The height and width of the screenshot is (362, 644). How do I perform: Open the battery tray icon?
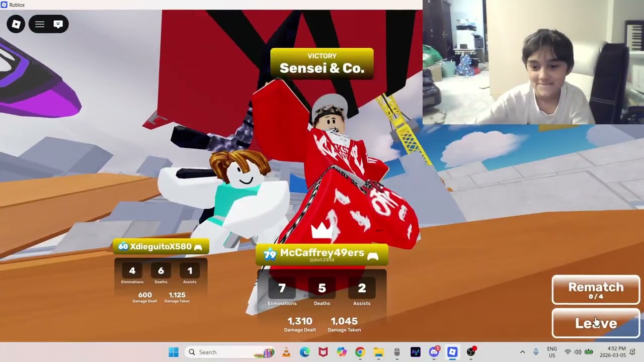(x=588, y=352)
